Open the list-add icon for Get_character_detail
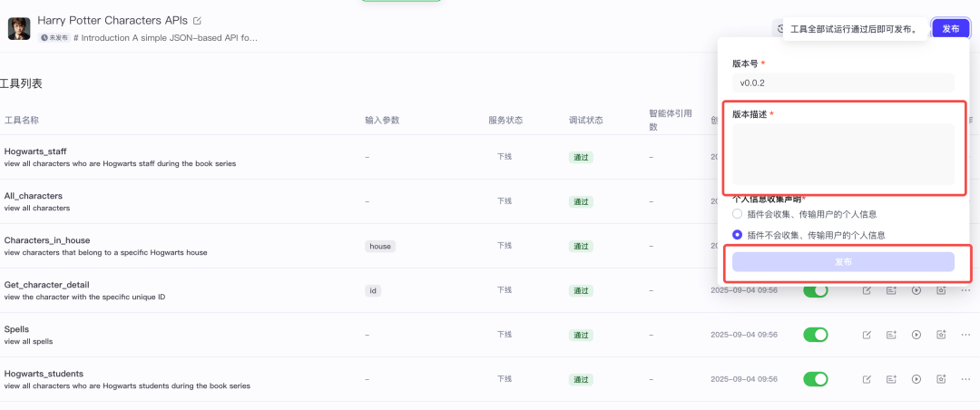Screen dimensions: 980x410 click(891, 290)
